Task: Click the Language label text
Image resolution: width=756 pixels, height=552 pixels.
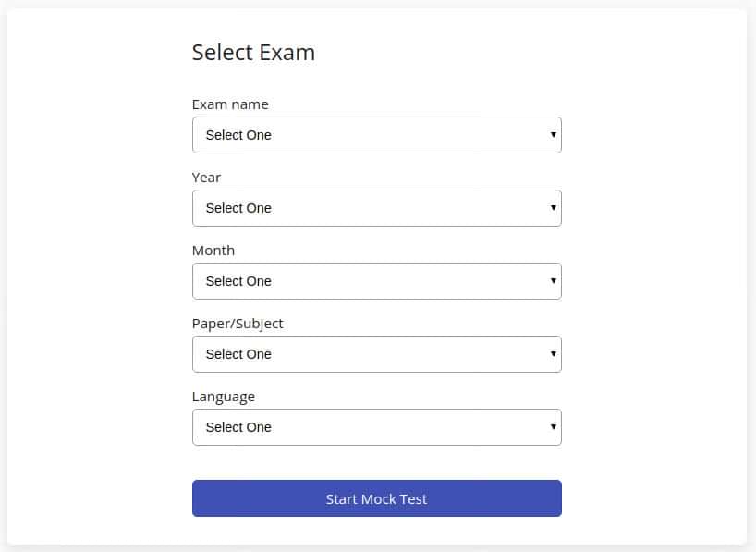Action: tap(223, 397)
